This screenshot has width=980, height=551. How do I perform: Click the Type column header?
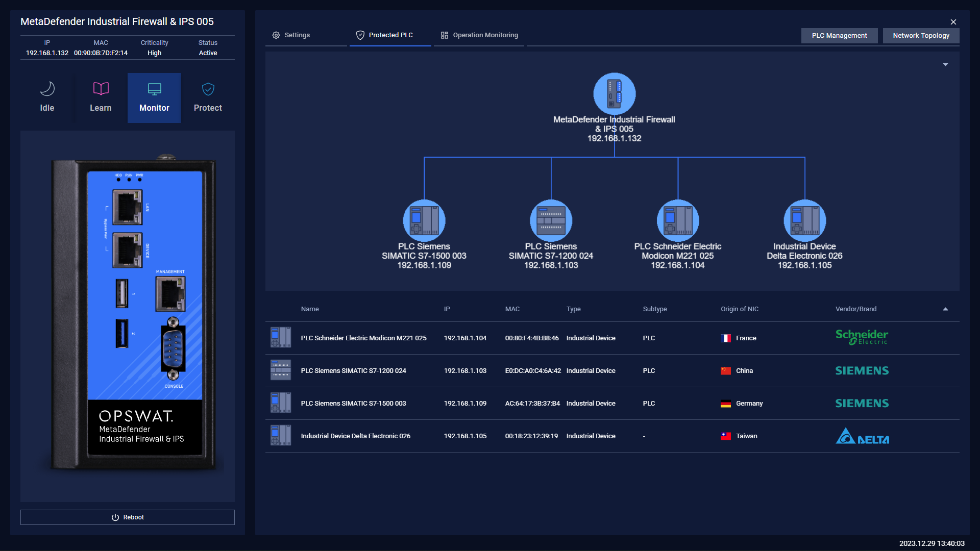(573, 309)
